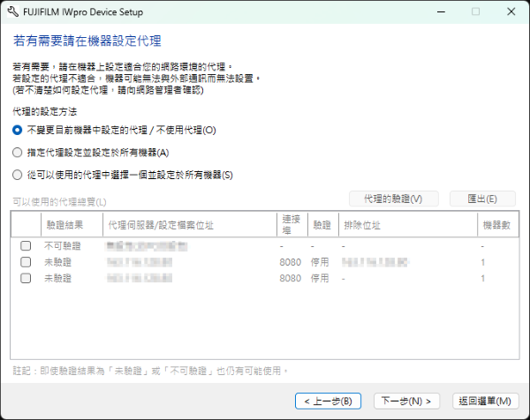
Task: Click the 匯出(E) export button
Action: (x=482, y=199)
